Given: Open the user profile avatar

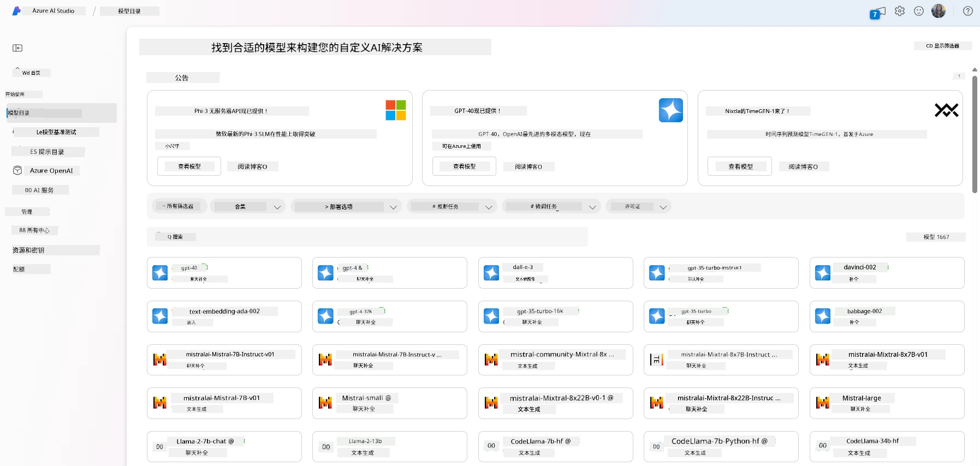Looking at the screenshot, I should tap(939, 11).
